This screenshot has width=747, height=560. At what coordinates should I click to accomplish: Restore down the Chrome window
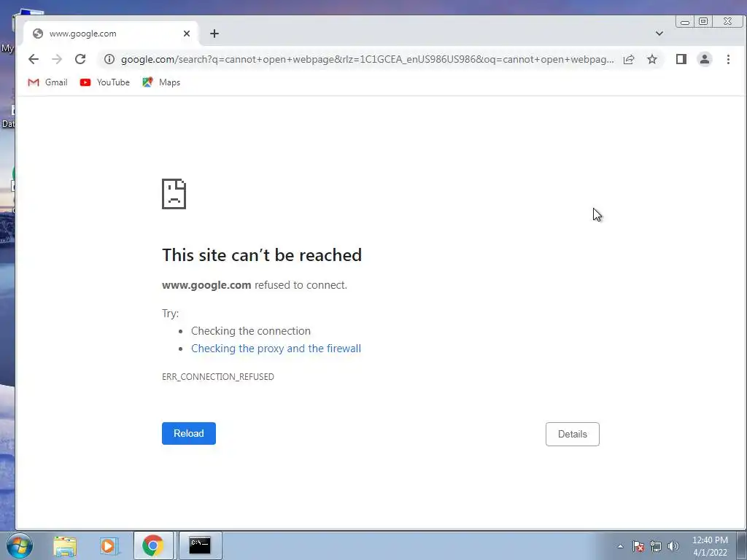click(703, 21)
